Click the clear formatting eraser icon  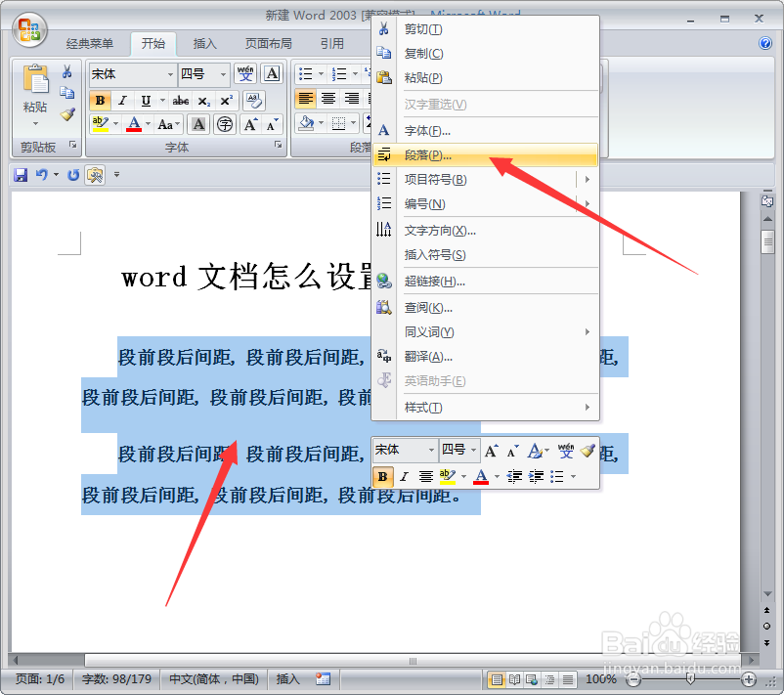click(254, 101)
